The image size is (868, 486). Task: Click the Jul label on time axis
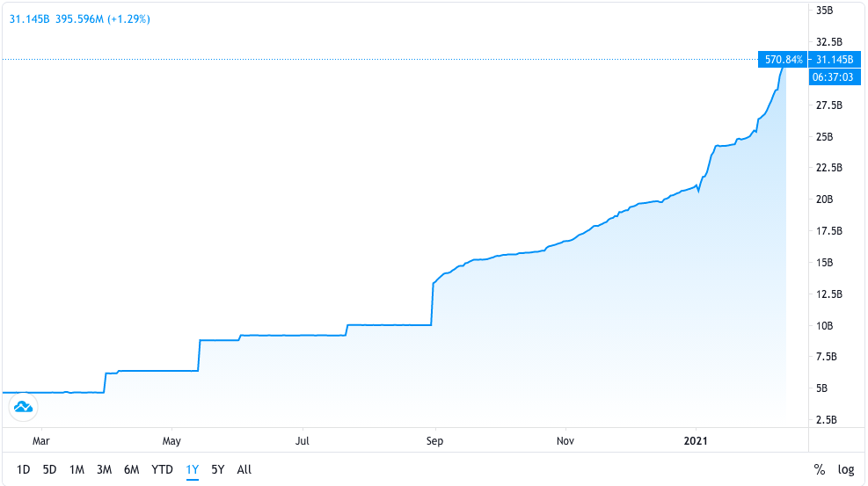click(x=303, y=440)
